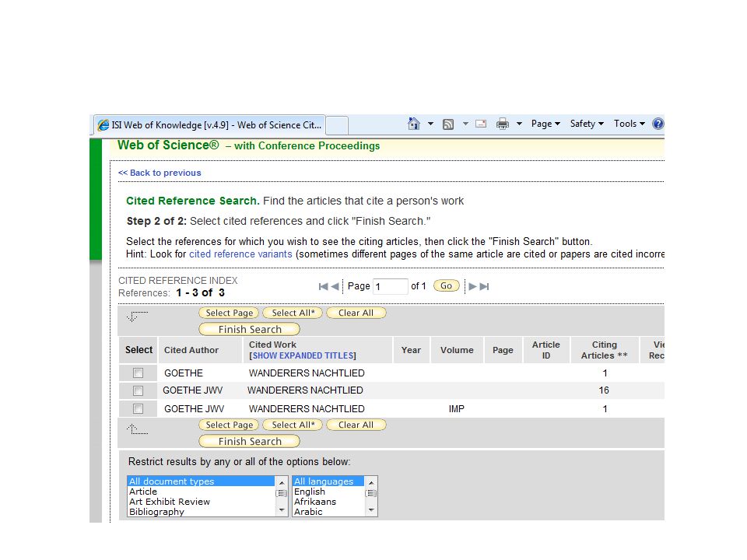Select English in the language list
The height and width of the screenshot is (560, 747).
[x=328, y=492]
